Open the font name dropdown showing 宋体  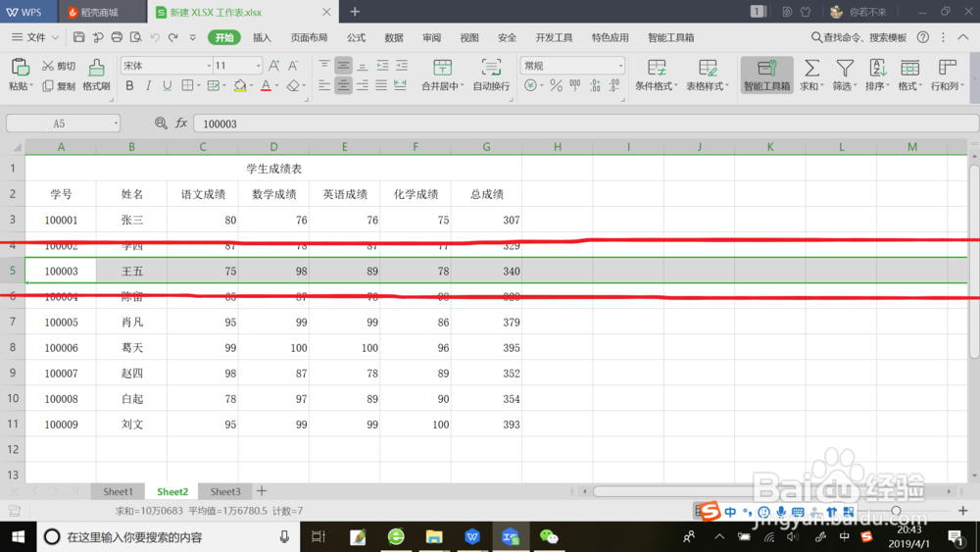pos(209,66)
